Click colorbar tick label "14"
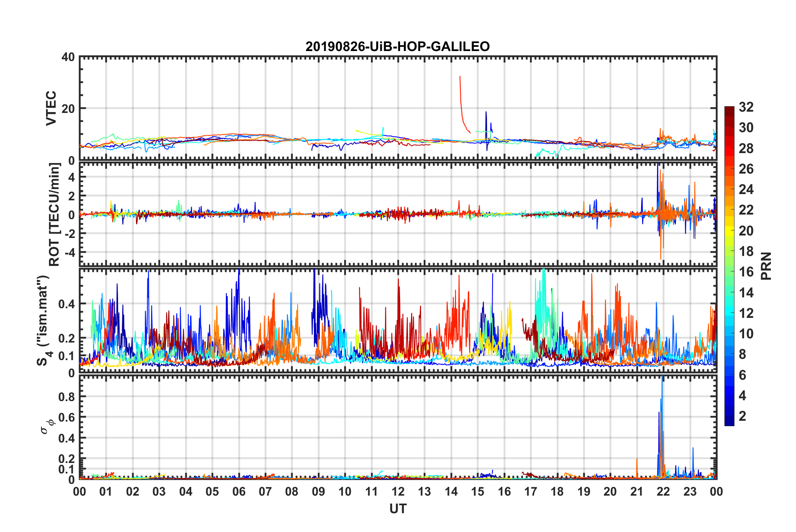 (x=746, y=292)
